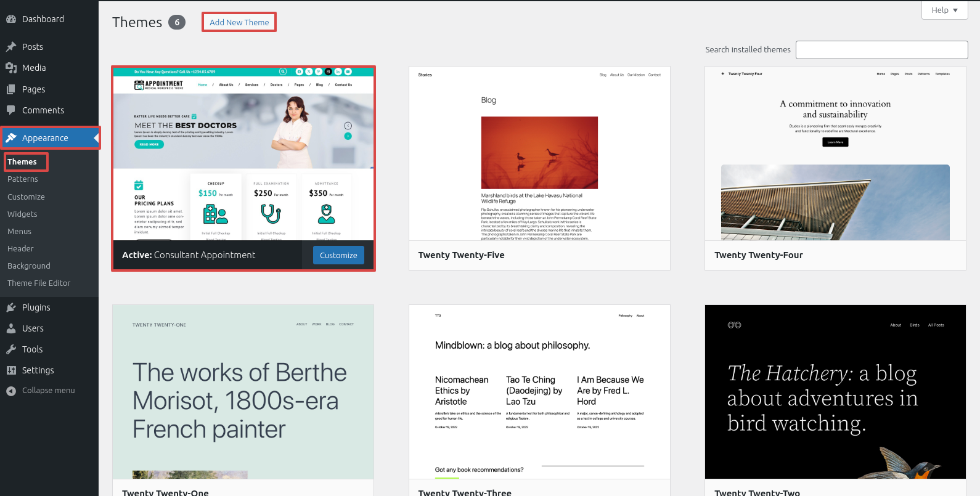Click the Posts pushpin icon
Image resolution: width=980 pixels, height=496 pixels.
click(11, 47)
